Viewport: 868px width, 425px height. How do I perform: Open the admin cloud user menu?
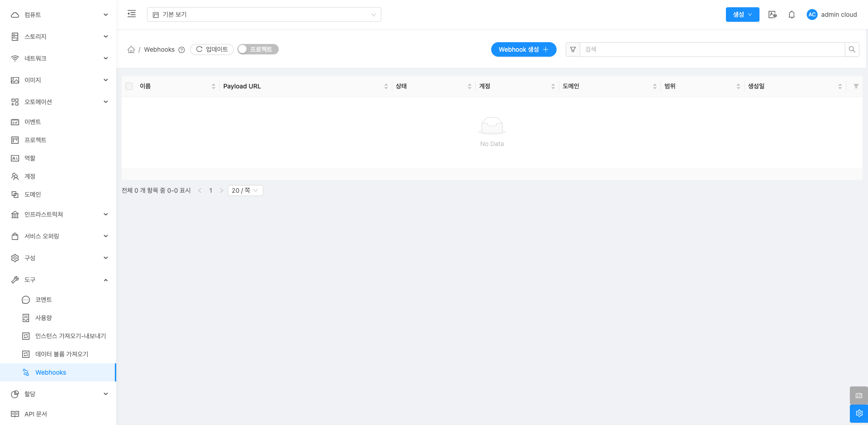832,15
